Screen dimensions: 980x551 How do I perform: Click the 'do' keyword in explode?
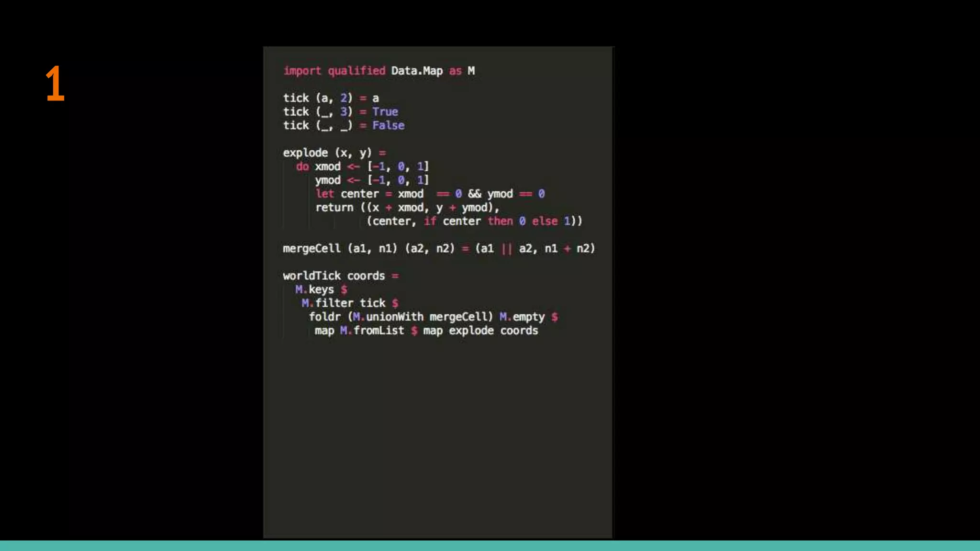coord(302,166)
